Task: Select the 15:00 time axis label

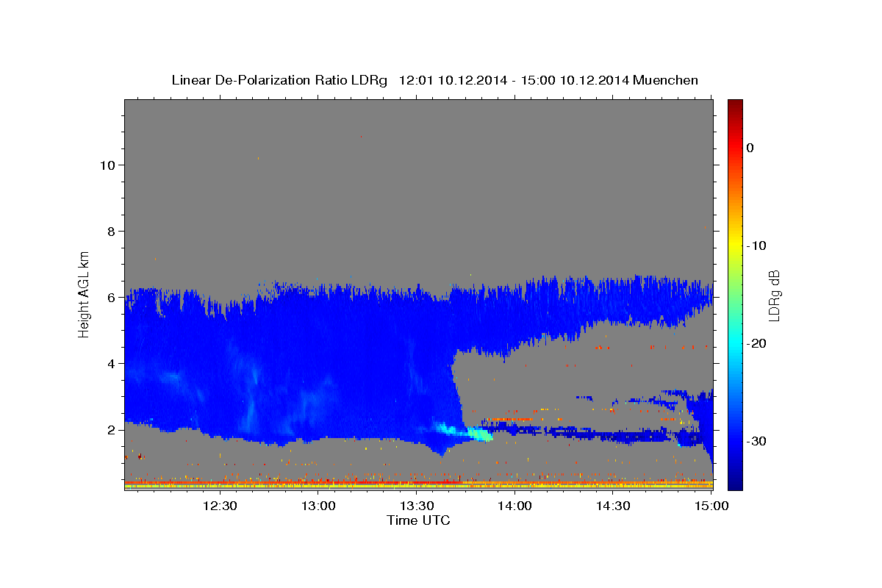Action: tap(712, 506)
